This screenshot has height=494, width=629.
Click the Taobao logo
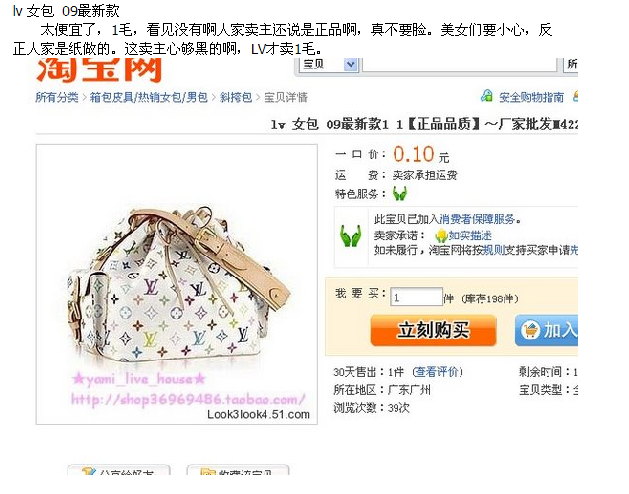click(99, 70)
